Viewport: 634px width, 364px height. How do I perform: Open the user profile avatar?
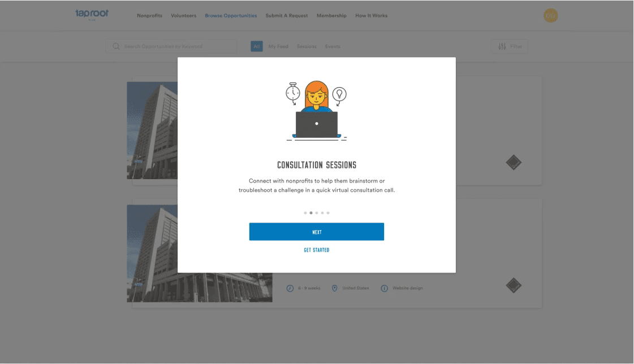[550, 16]
